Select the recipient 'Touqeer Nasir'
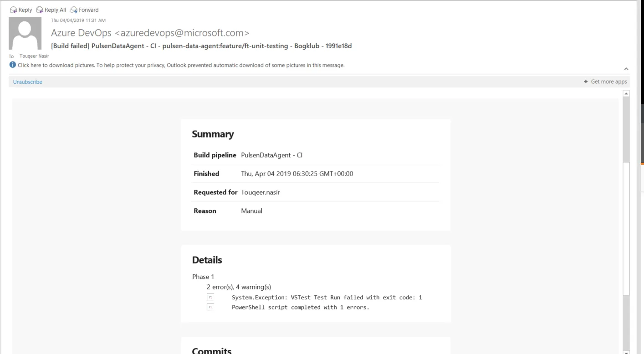This screenshot has height=354, width=644. point(35,56)
